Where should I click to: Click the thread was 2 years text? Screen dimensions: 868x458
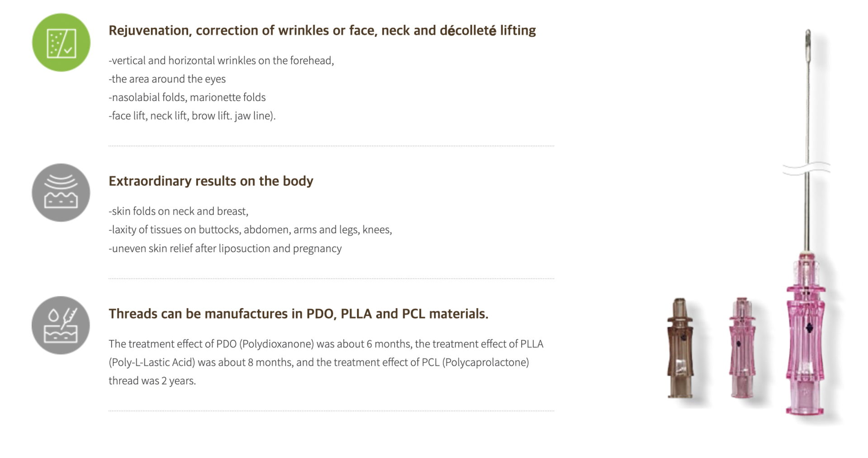pyautogui.click(x=152, y=381)
